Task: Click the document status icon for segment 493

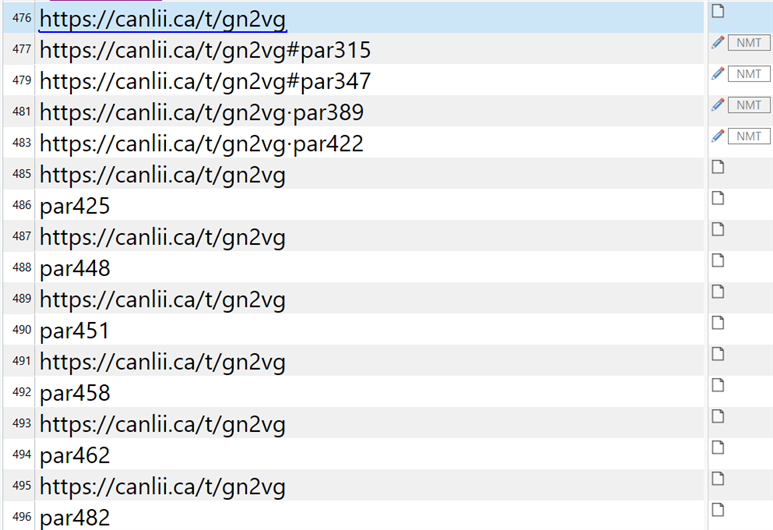Action: [x=718, y=417]
